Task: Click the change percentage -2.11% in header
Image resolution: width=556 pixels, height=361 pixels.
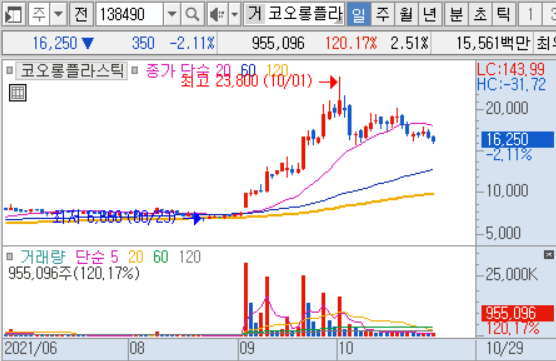Action: pos(192,44)
